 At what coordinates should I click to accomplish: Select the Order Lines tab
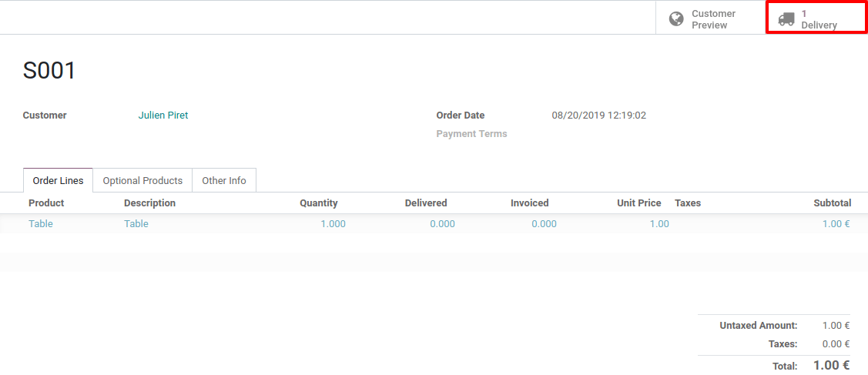point(58,180)
